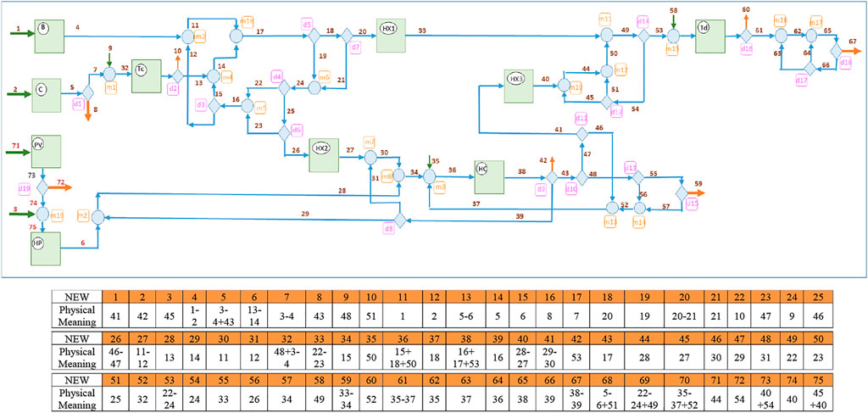
Task: Select the HX3 heat exchanger block
Action: tap(519, 86)
